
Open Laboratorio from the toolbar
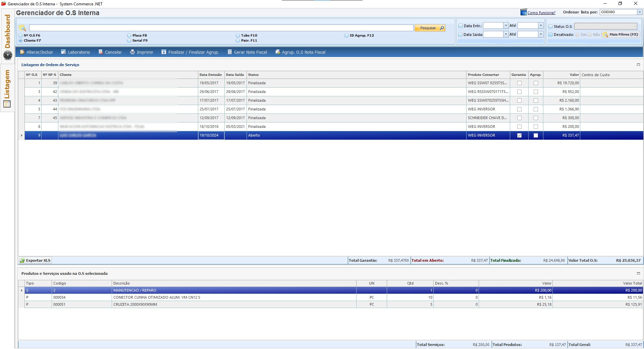coord(63,52)
